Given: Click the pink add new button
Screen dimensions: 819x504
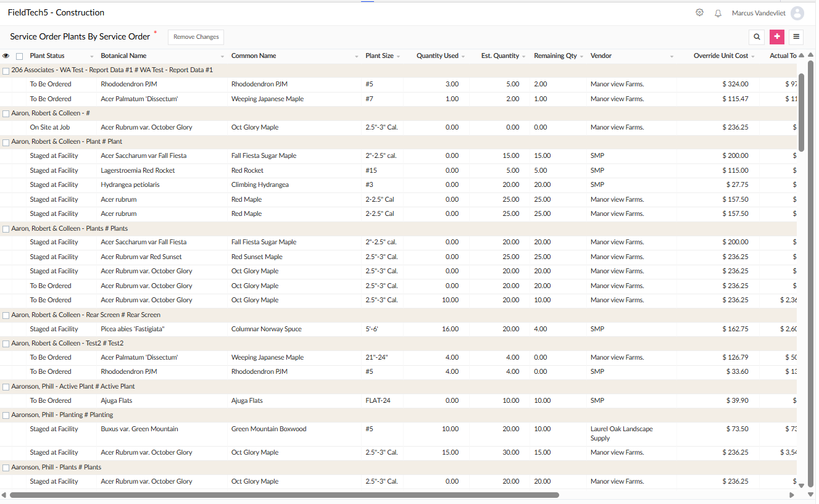Looking at the screenshot, I should pyautogui.click(x=776, y=37).
